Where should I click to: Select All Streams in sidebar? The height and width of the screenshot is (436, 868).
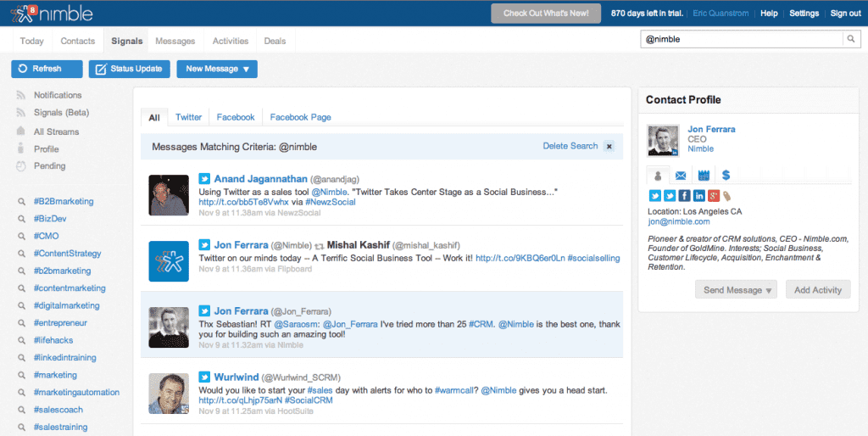[57, 131]
